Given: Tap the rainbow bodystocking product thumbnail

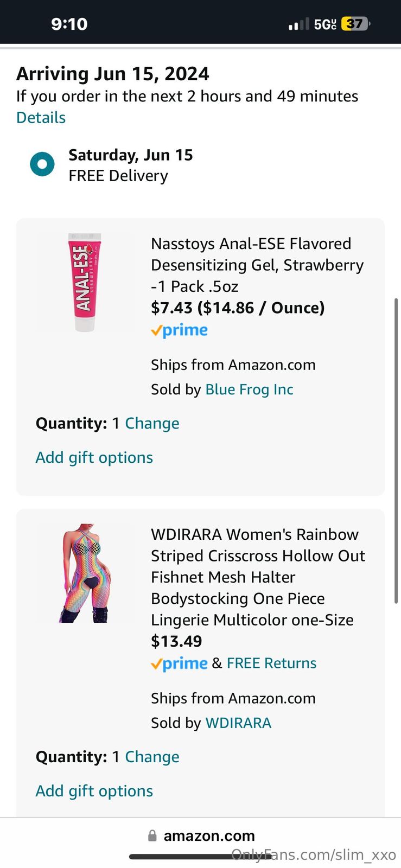Looking at the screenshot, I should tap(85, 573).
